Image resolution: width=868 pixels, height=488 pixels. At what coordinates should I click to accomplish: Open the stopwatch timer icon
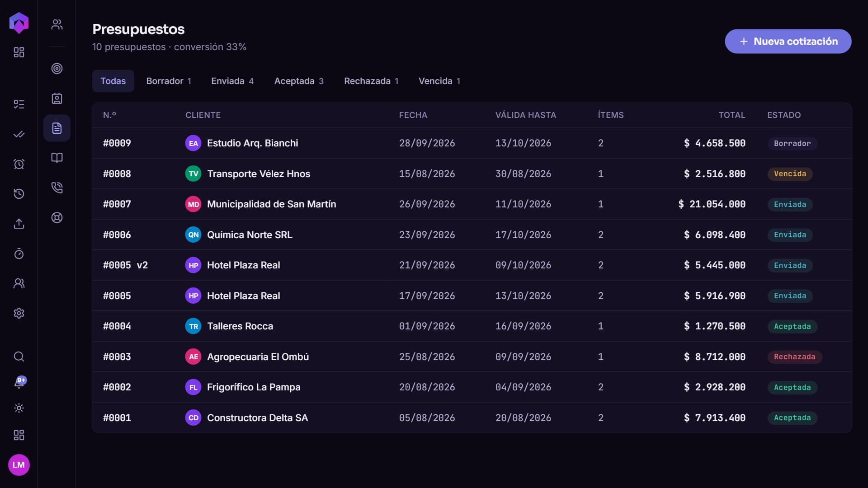point(19,253)
